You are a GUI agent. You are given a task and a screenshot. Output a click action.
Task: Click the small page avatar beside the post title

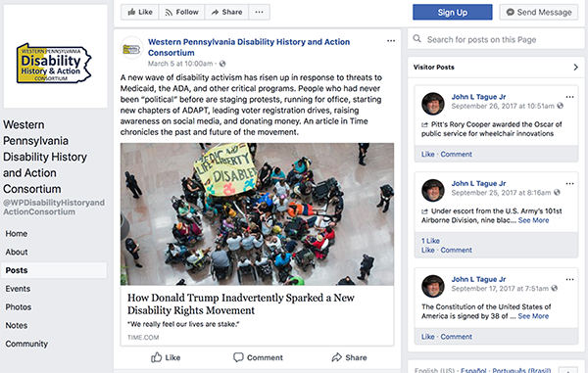131,48
